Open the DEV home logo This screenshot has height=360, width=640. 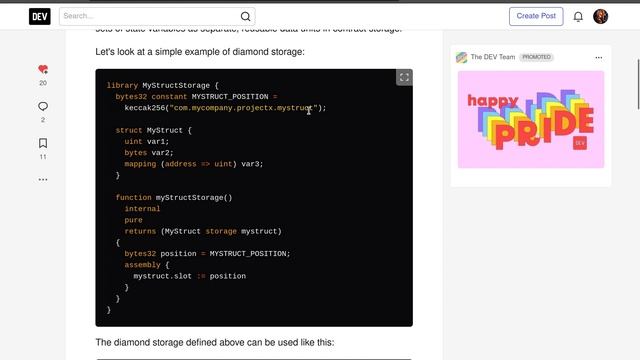(x=40, y=16)
